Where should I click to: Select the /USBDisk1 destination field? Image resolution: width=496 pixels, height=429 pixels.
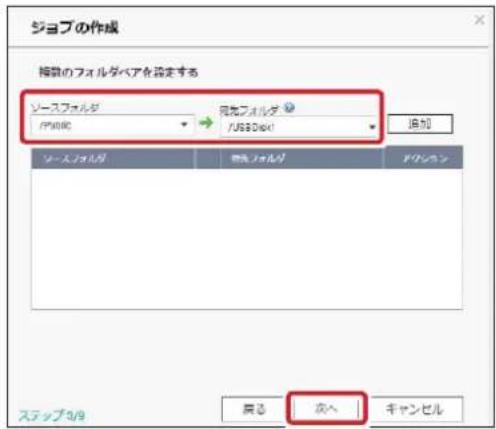click(299, 127)
